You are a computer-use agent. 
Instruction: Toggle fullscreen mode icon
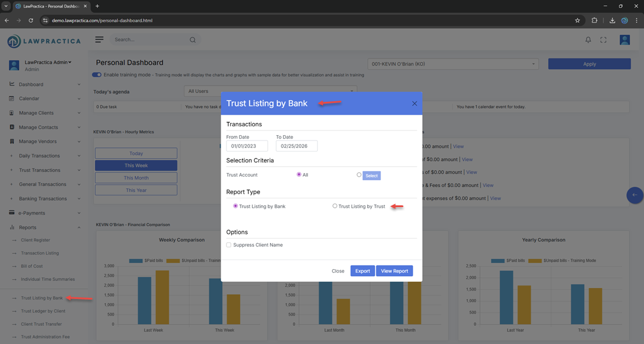tap(603, 40)
